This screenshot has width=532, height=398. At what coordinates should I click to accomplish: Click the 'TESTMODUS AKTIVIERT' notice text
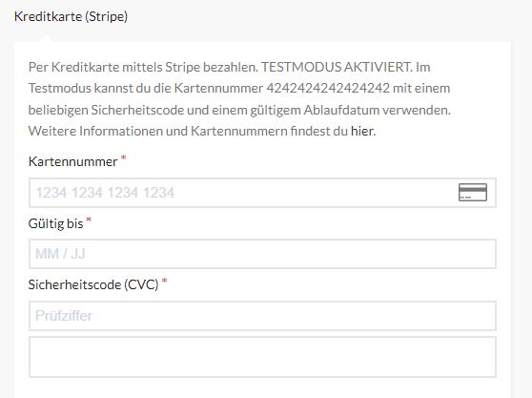pyautogui.click(x=337, y=67)
